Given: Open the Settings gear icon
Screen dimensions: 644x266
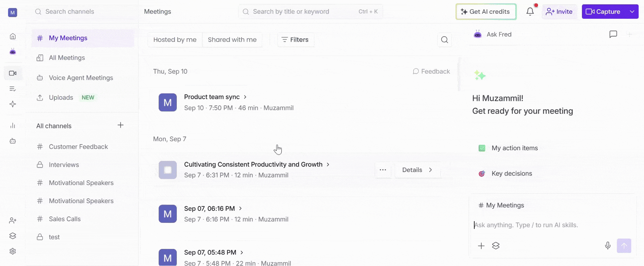Looking at the screenshot, I should point(13,251).
